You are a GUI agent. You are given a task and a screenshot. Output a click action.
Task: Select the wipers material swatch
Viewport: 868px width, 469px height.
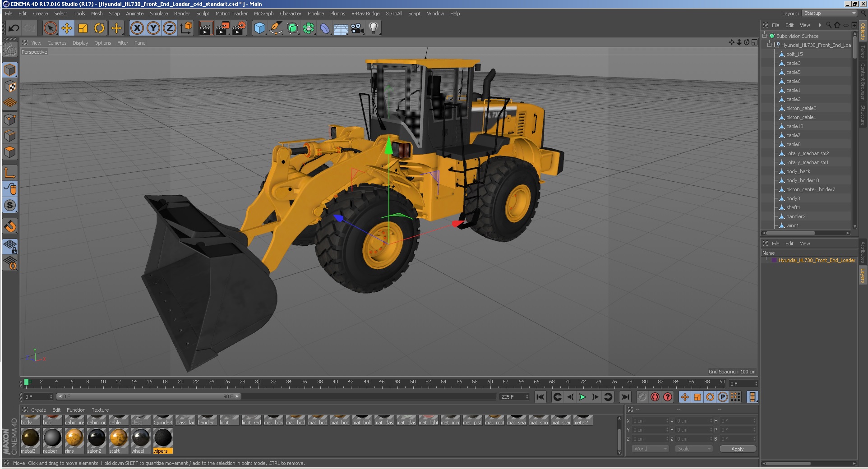pyautogui.click(x=163, y=441)
